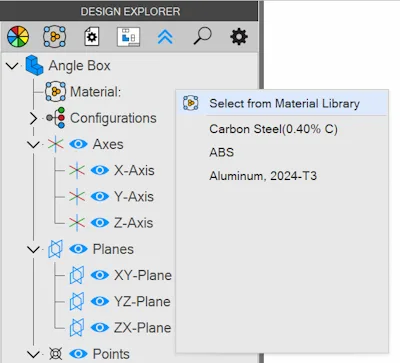Open the color wheel appearance tool
Image resolution: width=400 pixels, height=363 pixels.
click(18, 37)
